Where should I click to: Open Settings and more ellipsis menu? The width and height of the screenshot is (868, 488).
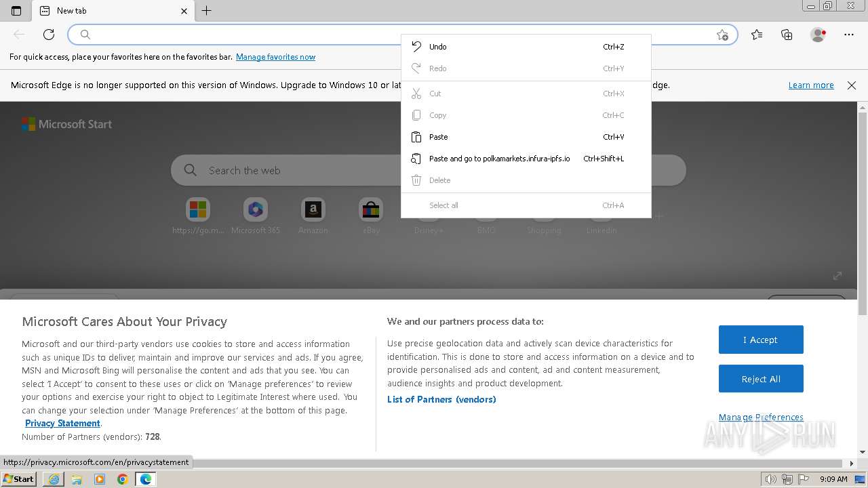coord(849,35)
